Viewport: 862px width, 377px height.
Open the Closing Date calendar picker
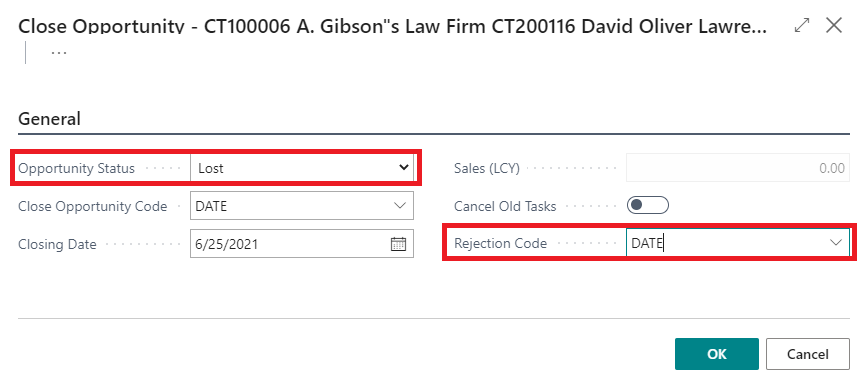click(x=398, y=244)
